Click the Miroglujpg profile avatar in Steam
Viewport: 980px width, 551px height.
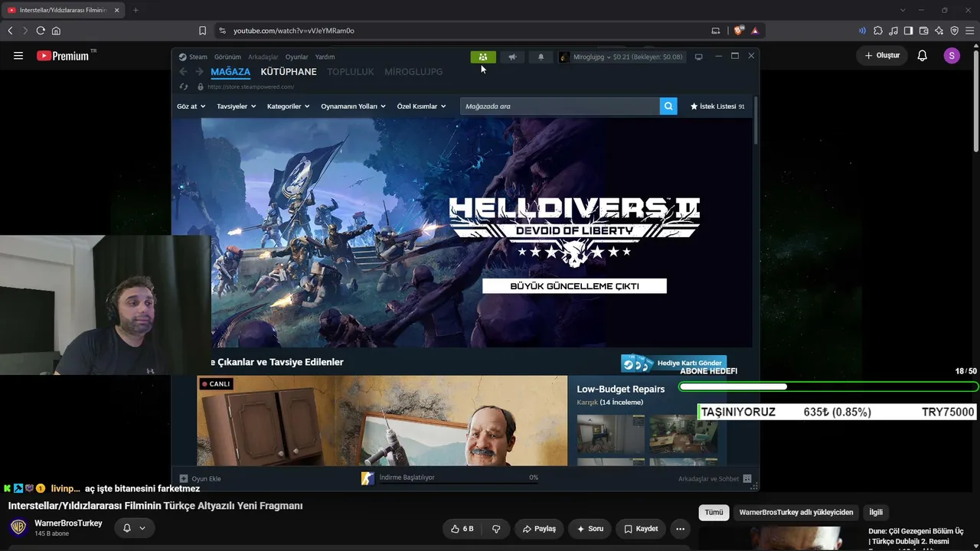coord(564,57)
